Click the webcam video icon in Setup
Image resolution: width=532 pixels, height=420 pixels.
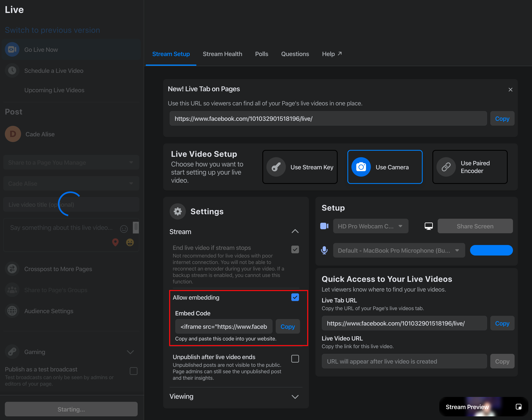pos(324,226)
